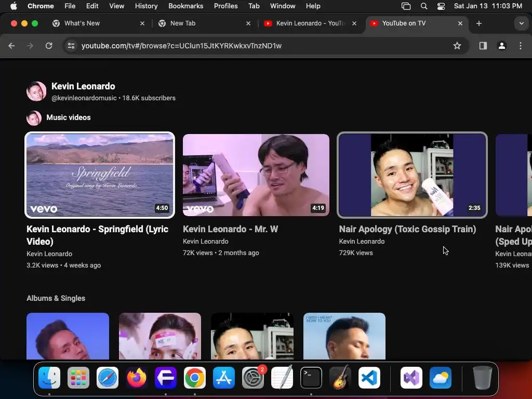Close the Kevin Leonardo YouTube tab

tap(354, 23)
